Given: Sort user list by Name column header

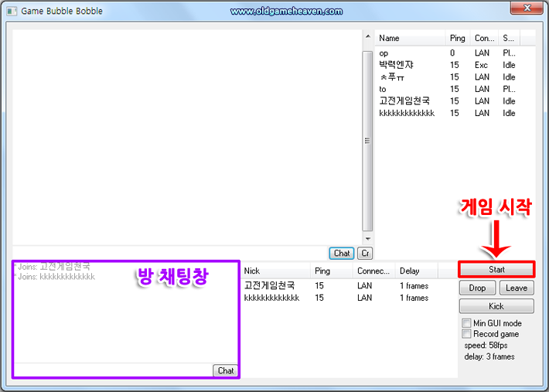Looking at the screenshot, I should click(410, 38).
